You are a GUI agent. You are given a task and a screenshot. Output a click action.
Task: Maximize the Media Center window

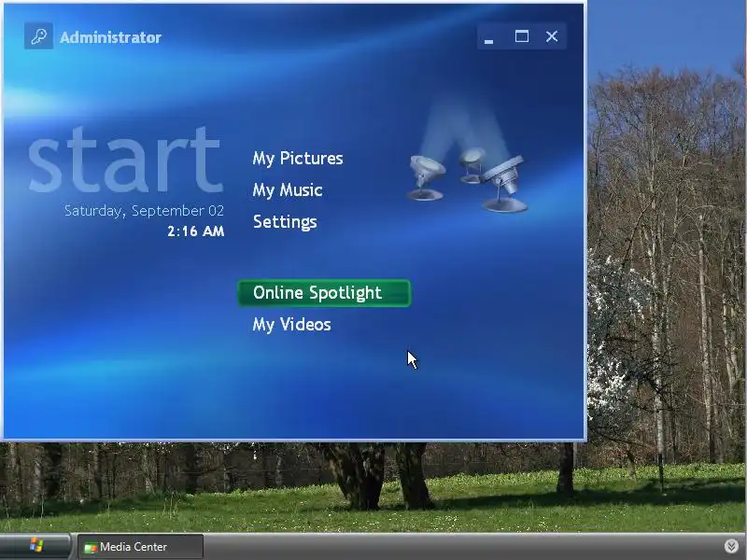point(522,36)
